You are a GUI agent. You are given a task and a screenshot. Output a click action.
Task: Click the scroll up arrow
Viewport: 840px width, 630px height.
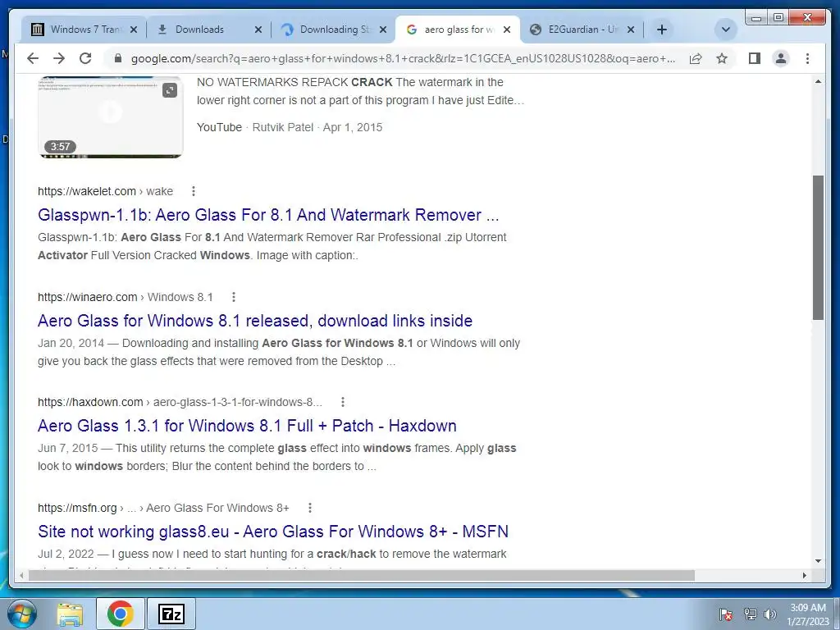818,81
